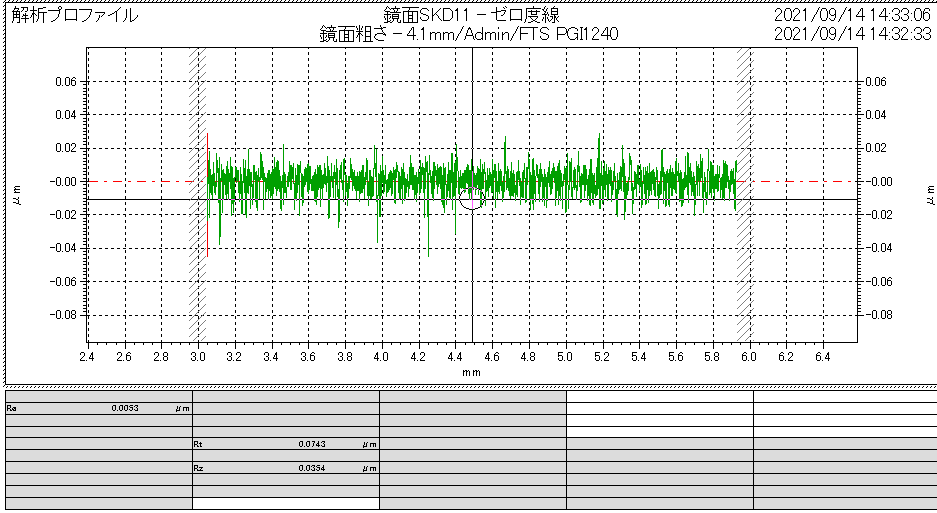Click the 4.0 tick label on x-axis
Viewport: 937px width, 513px height.
381,356
